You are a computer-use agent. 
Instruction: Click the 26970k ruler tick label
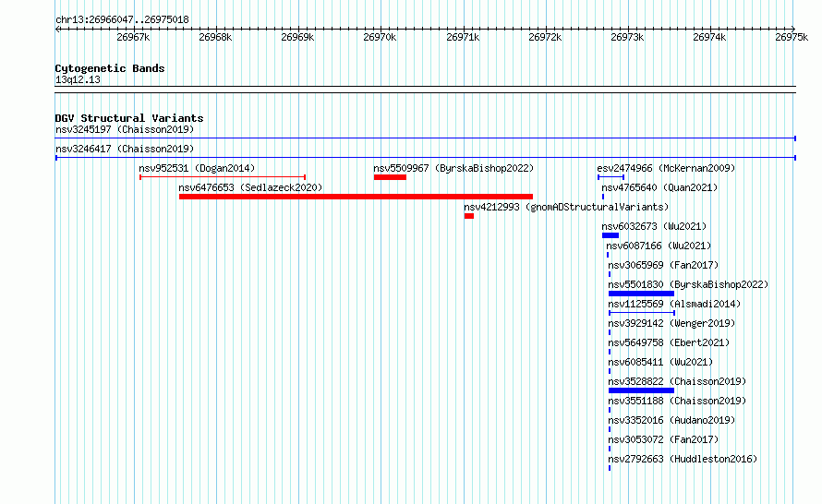380,37
